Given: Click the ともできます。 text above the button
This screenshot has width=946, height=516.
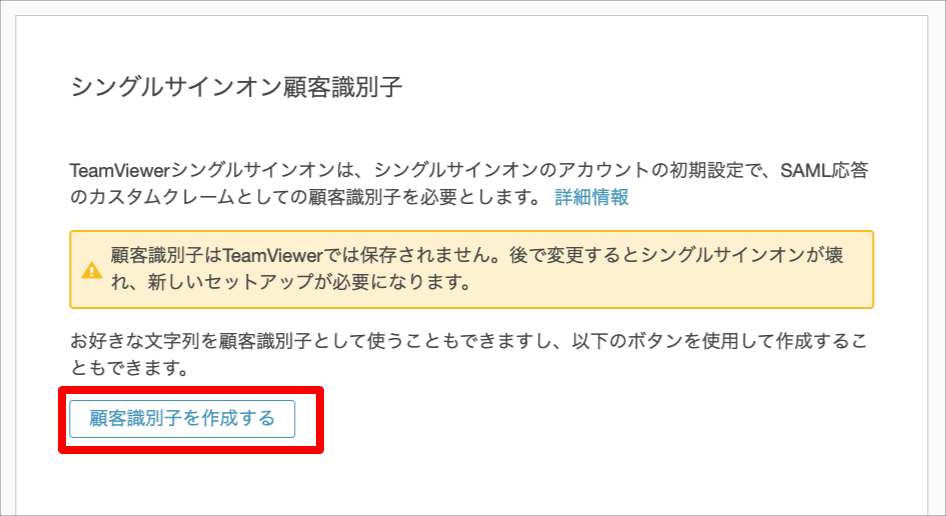Looking at the screenshot, I should [130, 368].
